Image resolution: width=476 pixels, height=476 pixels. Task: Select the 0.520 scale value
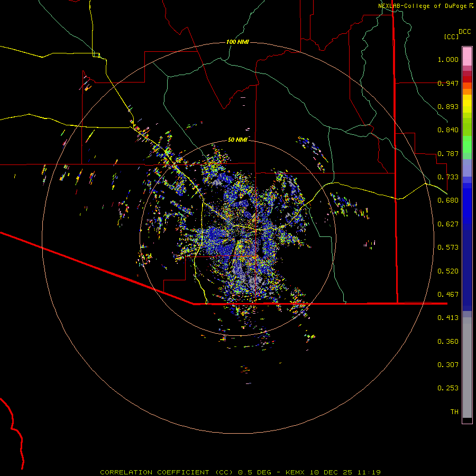448,271
